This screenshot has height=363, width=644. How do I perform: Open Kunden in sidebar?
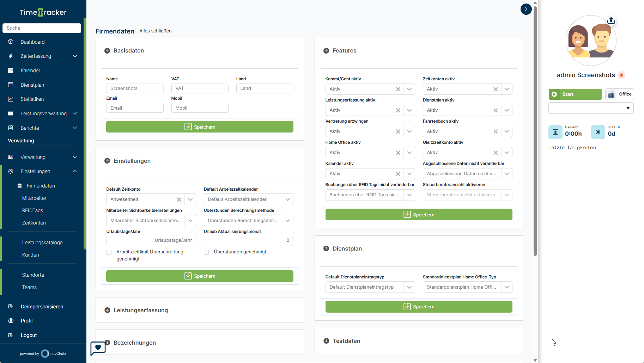click(30, 255)
